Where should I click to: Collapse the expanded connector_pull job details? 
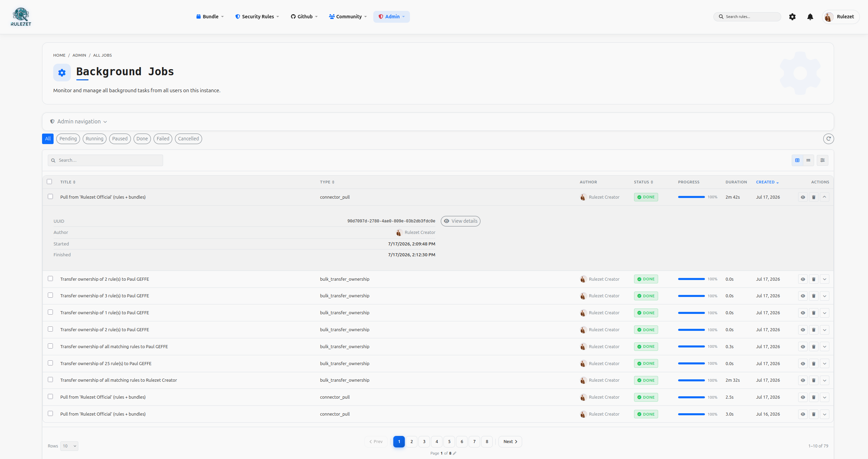[x=824, y=197]
